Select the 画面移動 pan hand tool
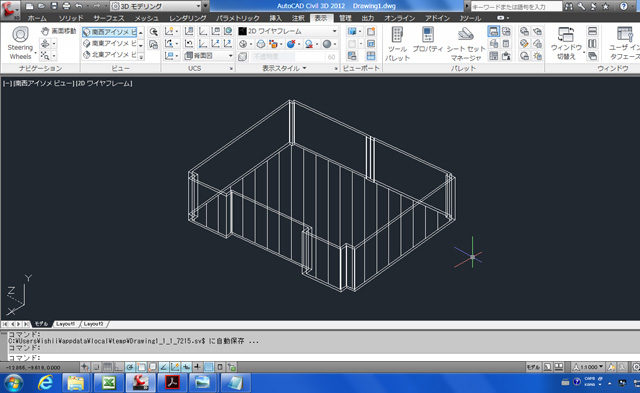 58,31
